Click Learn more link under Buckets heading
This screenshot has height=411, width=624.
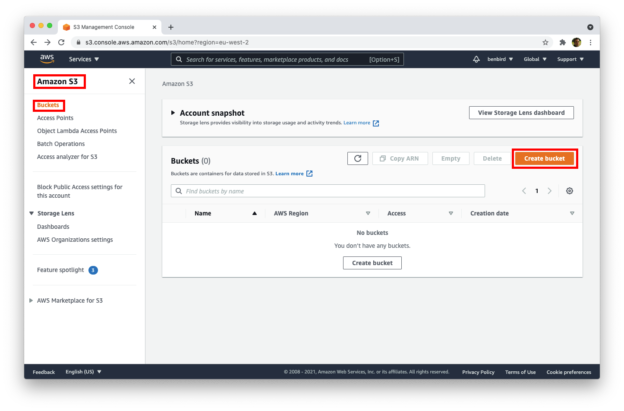(289, 173)
